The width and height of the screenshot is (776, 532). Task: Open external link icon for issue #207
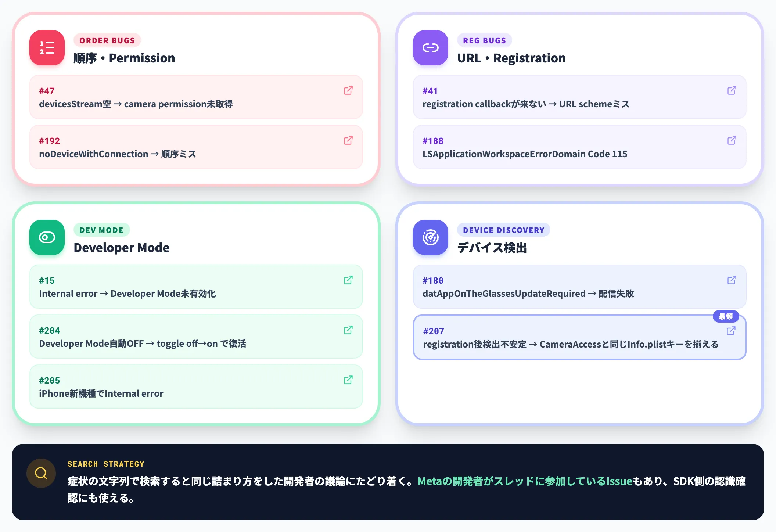pyautogui.click(x=731, y=331)
